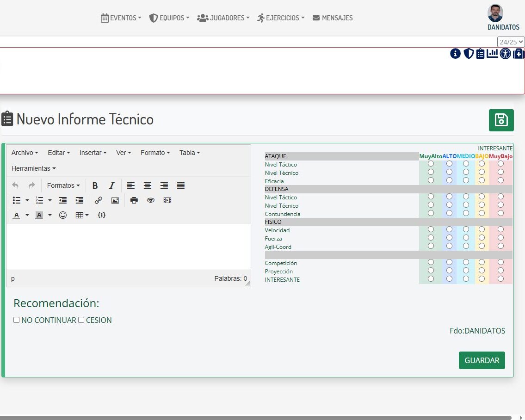The width and height of the screenshot is (525, 420).
Task: Check the NO CONTINUAR checkbox
Action: click(17, 320)
